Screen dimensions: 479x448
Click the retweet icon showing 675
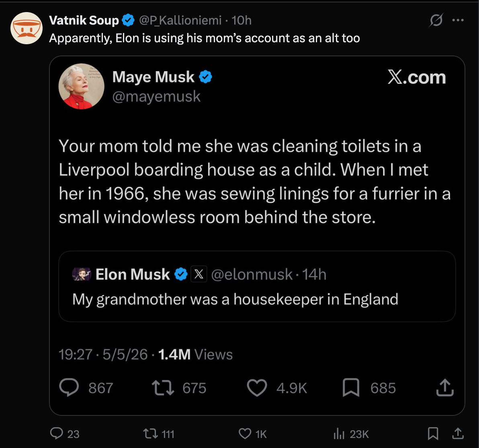tap(163, 388)
